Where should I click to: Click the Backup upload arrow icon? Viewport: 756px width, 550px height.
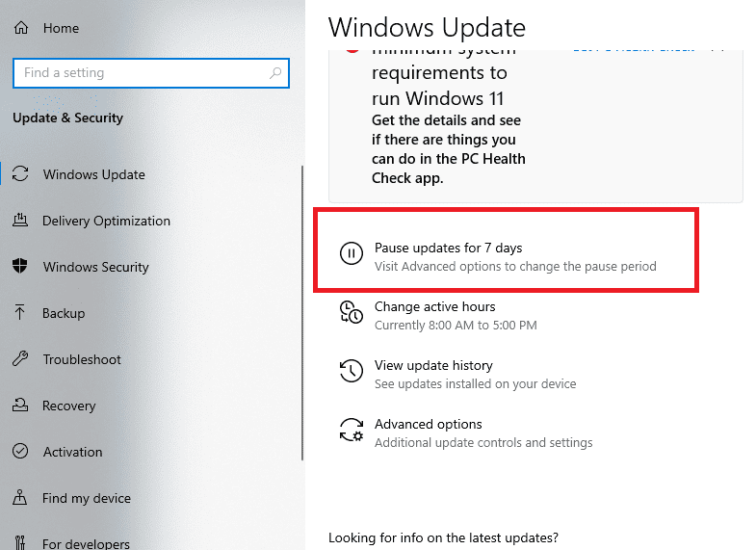click(20, 312)
